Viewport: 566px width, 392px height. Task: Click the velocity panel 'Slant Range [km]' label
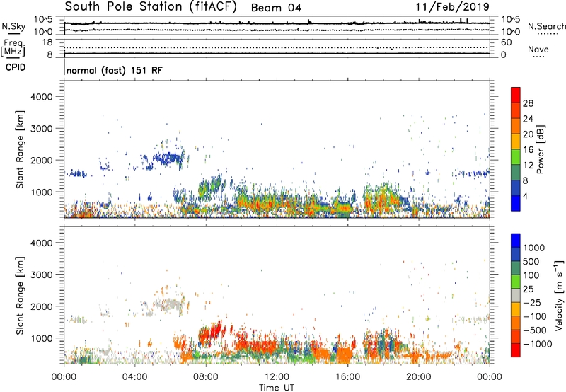tap(20, 295)
